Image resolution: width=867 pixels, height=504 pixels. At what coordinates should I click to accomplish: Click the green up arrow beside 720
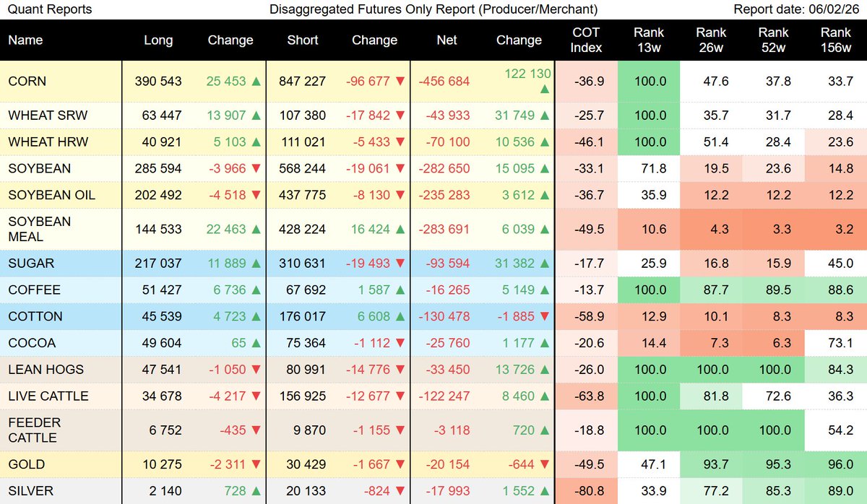544,430
